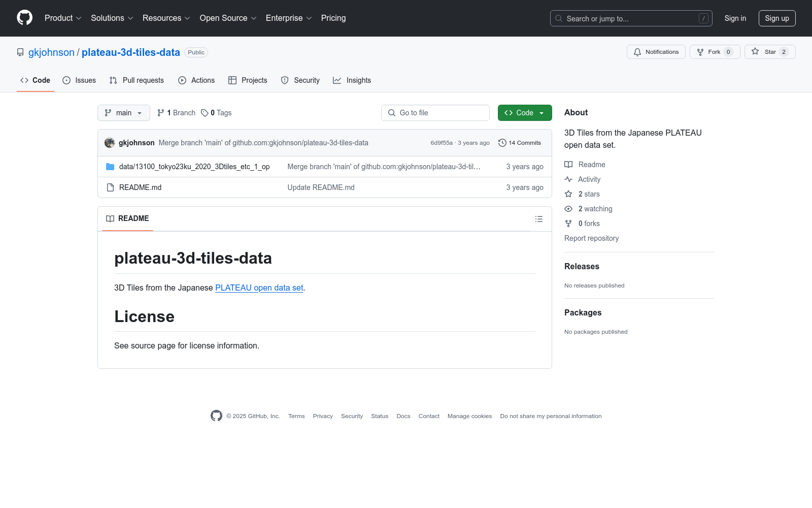Open the footer Contact link
Viewport: 812px width, 508px height.
coord(429,416)
